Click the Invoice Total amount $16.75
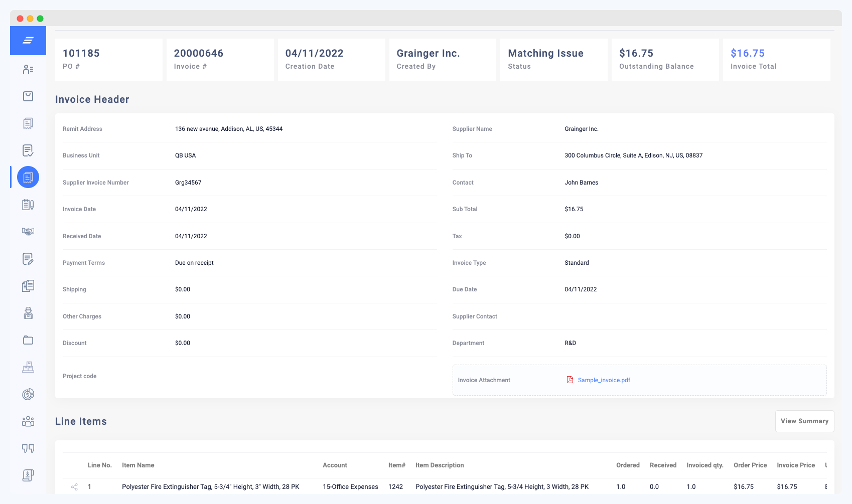The height and width of the screenshot is (504, 852). pyautogui.click(x=748, y=53)
